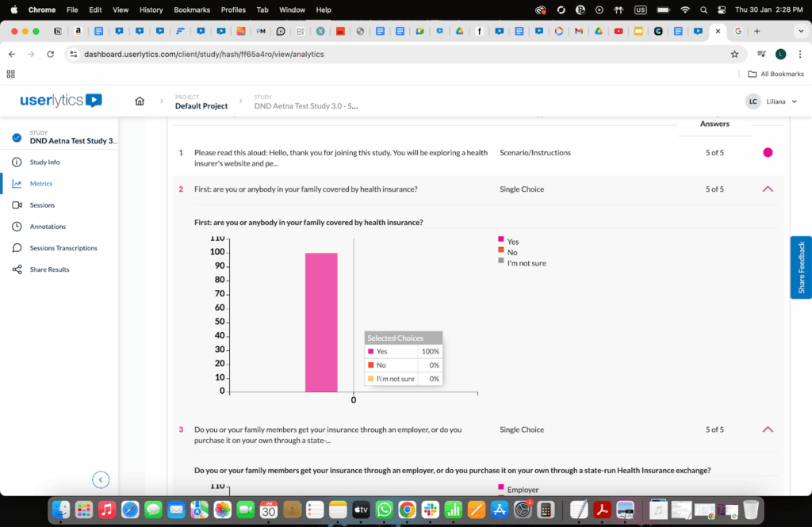Image resolution: width=812 pixels, height=527 pixels.
Task: Bookmark this page with the star icon
Action: pyautogui.click(x=734, y=54)
